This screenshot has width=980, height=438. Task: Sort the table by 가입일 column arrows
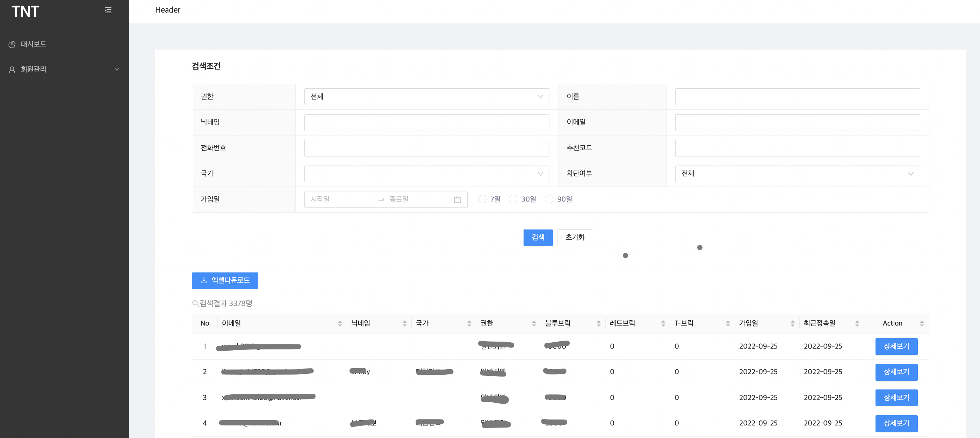pyautogui.click(x=792, y=323)
